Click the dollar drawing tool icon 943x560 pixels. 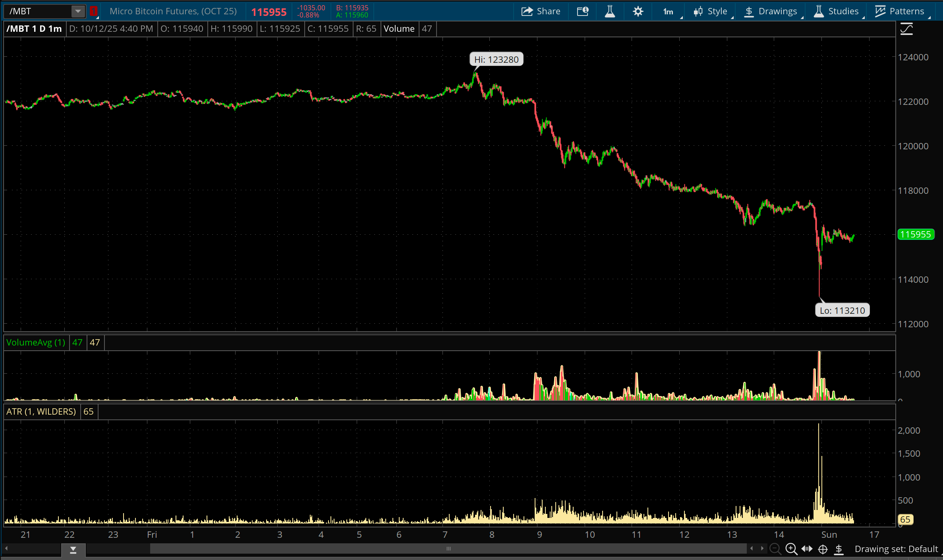click(x=839, y=549)
